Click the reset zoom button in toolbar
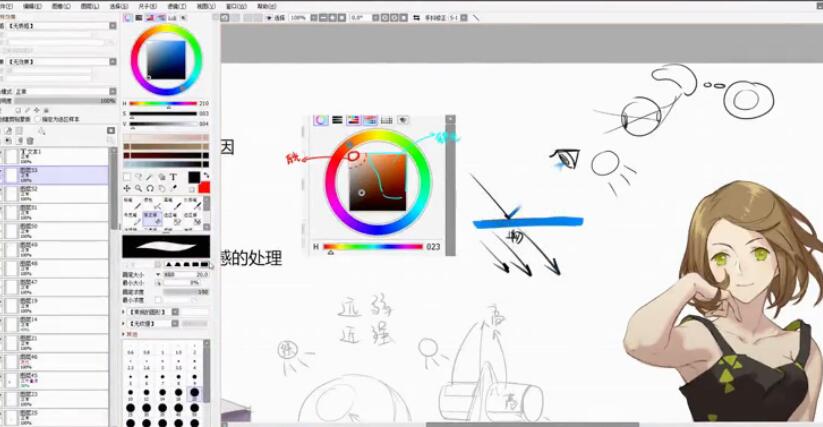 (x=342, y=18)
